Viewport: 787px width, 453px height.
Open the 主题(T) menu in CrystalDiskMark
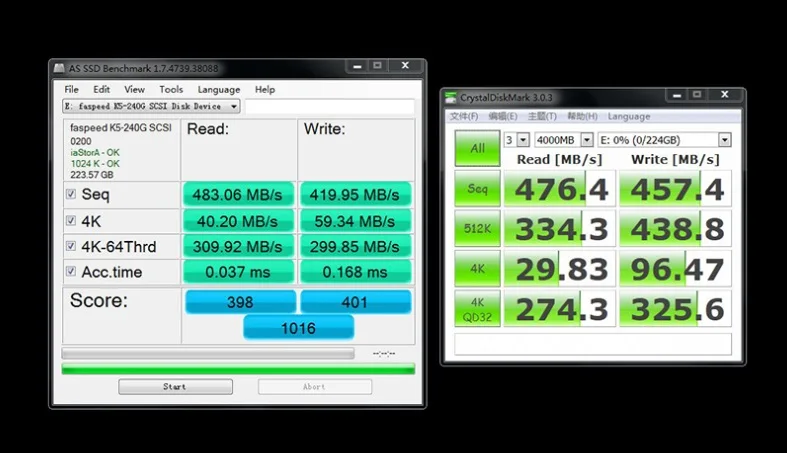(542, 116)
